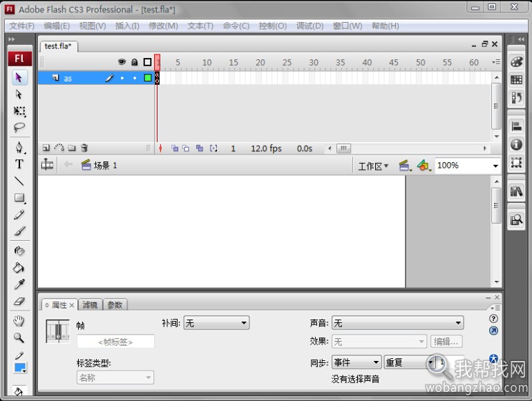Insert a new layer in timeline

46,148
